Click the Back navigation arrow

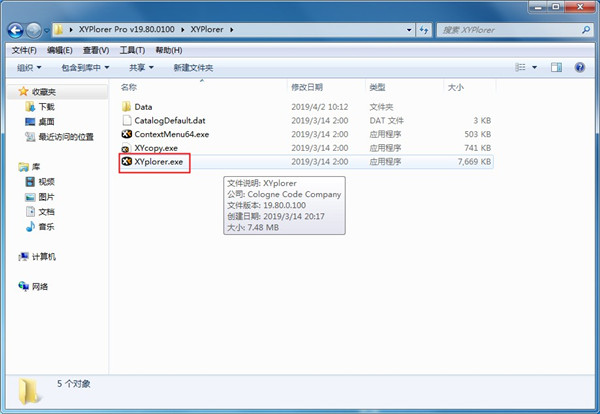16,30
